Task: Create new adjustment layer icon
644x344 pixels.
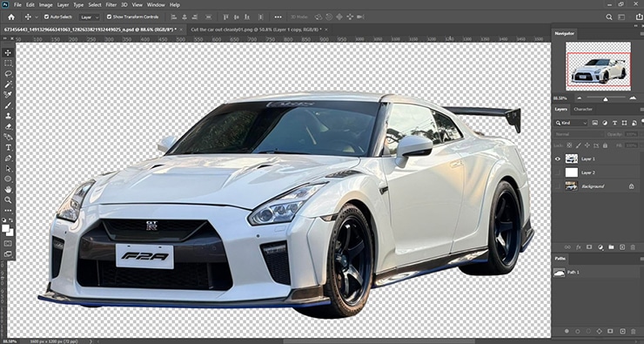Action: click(x=600, y=247)
